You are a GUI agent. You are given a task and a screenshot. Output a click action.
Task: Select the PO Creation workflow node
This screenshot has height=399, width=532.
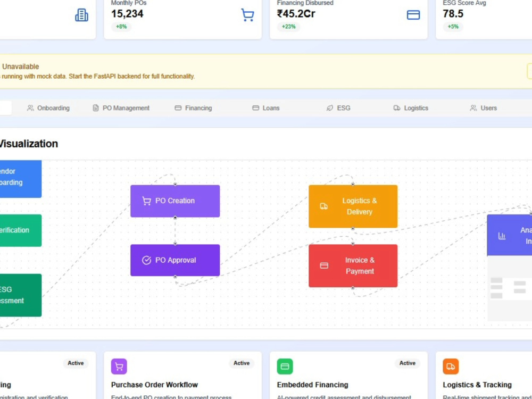(175, 201)
